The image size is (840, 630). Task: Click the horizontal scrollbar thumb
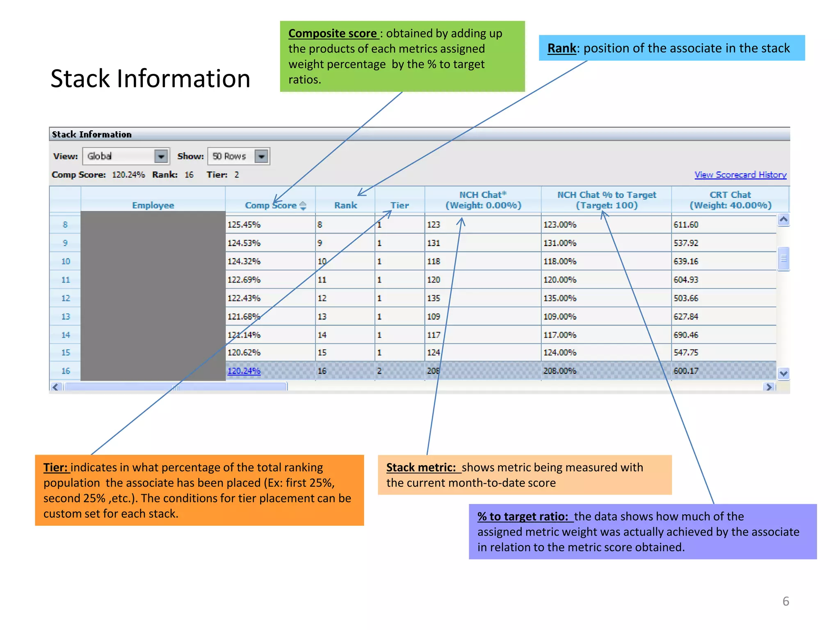[176, 387]
